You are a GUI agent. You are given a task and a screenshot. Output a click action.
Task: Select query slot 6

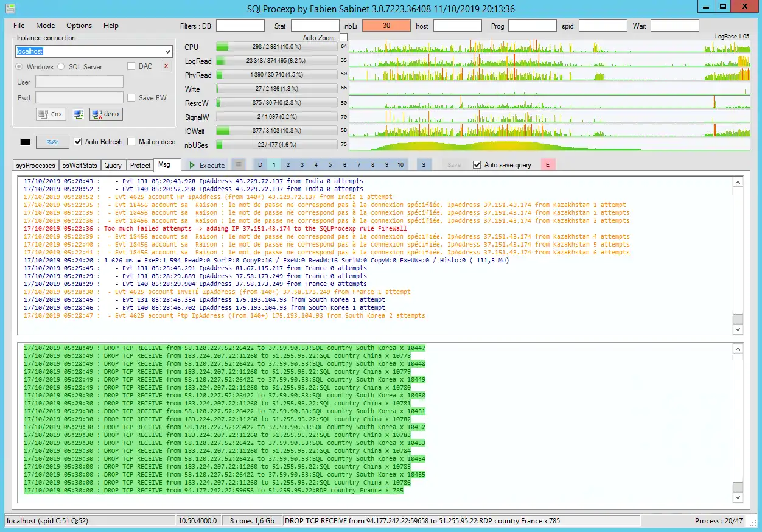pos(344,165)
